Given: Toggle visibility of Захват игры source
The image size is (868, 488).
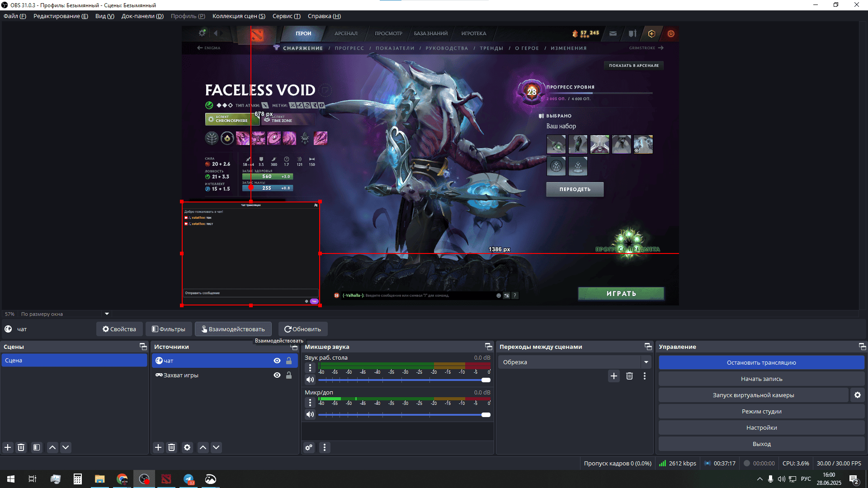Looking at the screenshot, I should coord(277,375).
